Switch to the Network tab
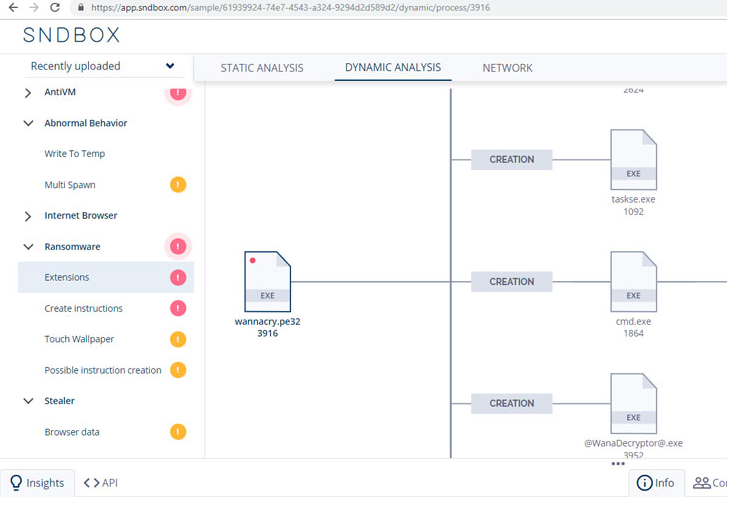The height and width of the screenshot is (506, 729). click(507, 68)
